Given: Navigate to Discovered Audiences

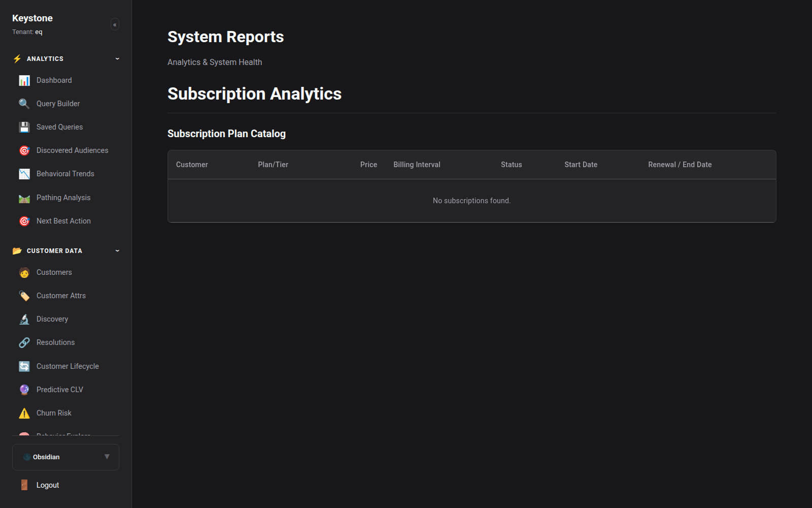Looking at the screenshot, I should pos(73,150).
